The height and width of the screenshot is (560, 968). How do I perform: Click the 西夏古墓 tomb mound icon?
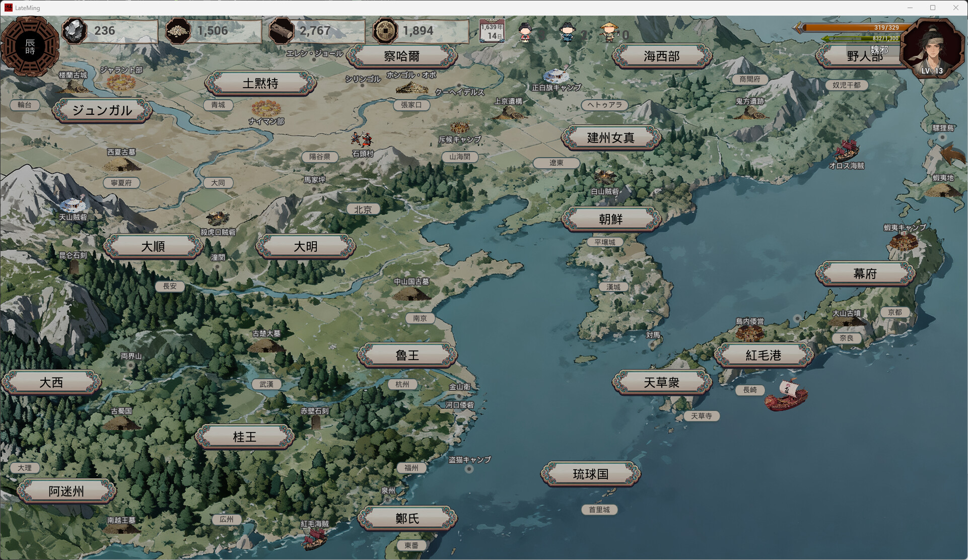click(121, 164)
